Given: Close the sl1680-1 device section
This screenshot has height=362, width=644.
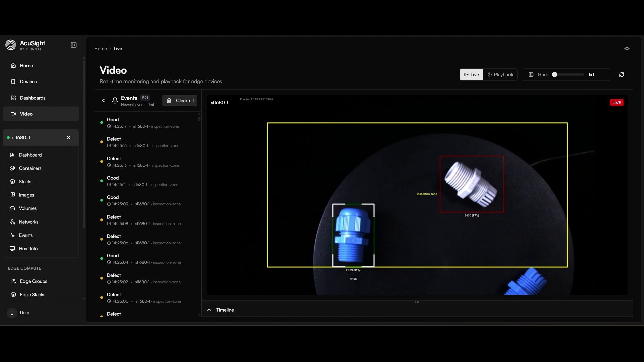Looking at the screenshot, I should coord(68,138).
